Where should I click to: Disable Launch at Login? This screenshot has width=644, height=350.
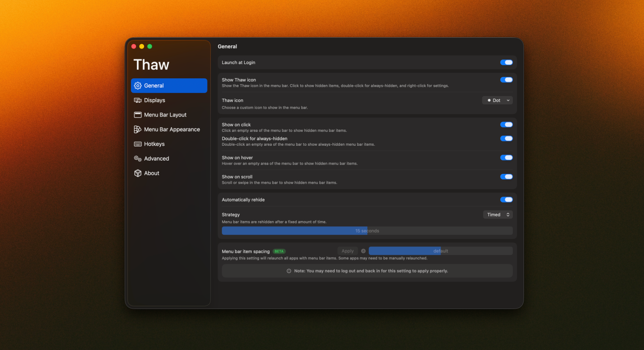[506, 62]
